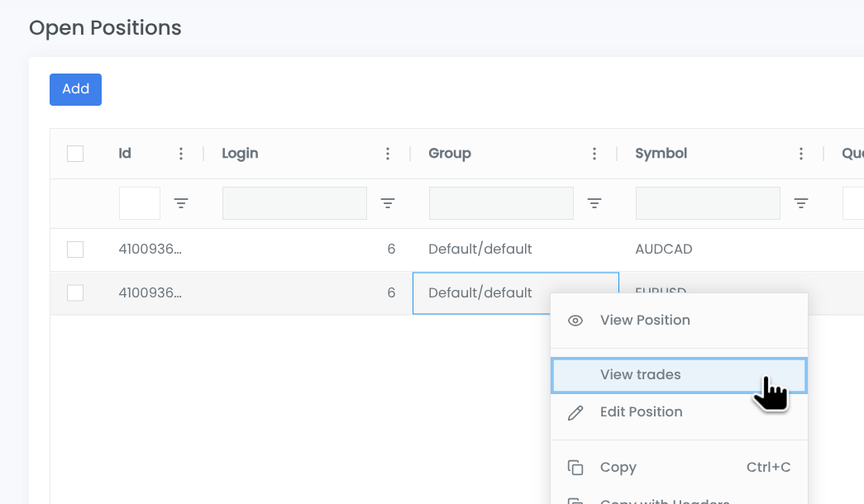Check the AUDCAD row checkbox
Viewport: 864px width, 504px height.
[x=75, y=250]
